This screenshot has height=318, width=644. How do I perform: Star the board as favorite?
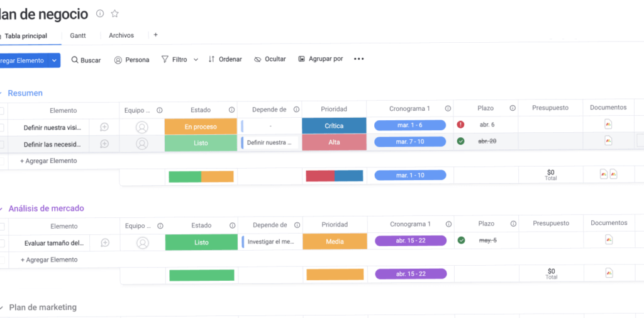coord(114,14)
